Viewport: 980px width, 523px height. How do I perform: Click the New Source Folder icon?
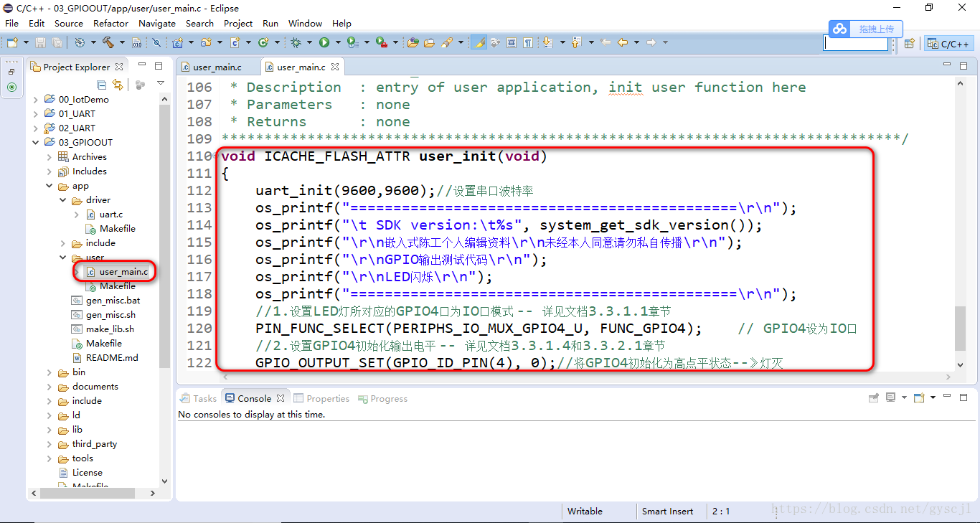coord(206,42)
